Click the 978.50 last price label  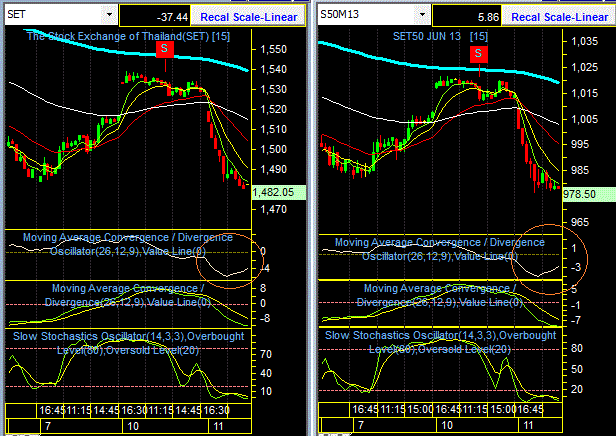pos(588,194)
